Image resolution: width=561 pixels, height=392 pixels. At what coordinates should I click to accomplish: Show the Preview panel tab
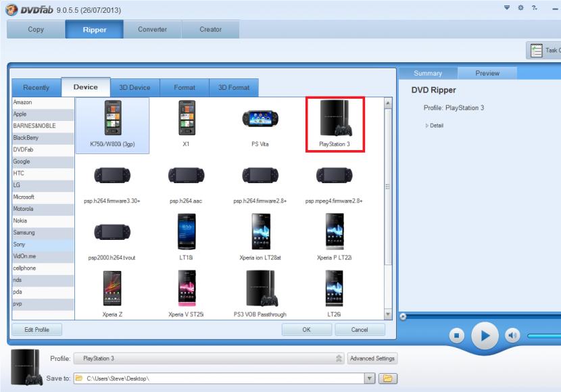(x=487, y=73)
